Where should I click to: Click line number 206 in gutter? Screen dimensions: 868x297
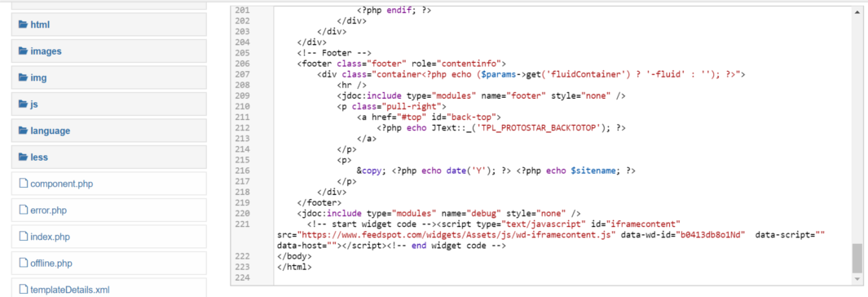(242, 63)
